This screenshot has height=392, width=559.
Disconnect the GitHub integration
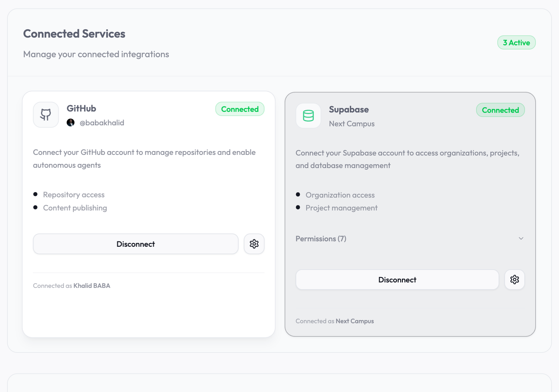click(x=136, y=244)
